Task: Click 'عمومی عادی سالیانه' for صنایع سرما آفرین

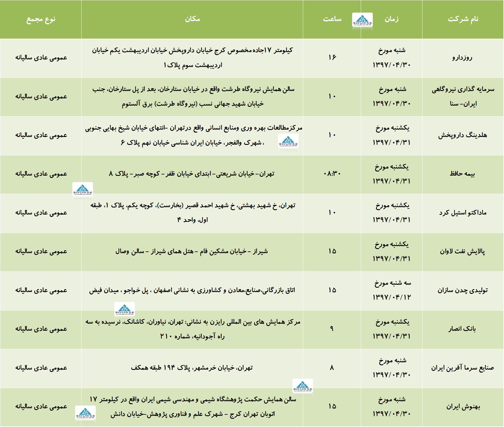Action: tap(41, 368)
